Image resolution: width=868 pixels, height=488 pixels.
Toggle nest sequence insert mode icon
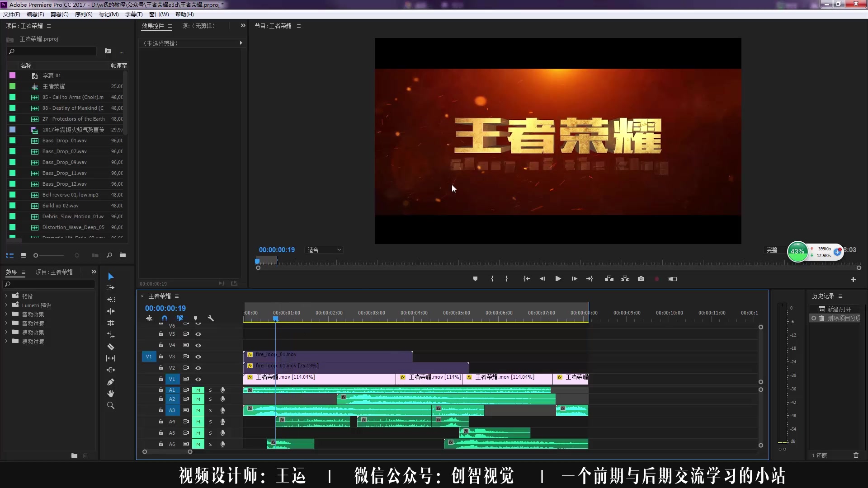pos(149,319)
